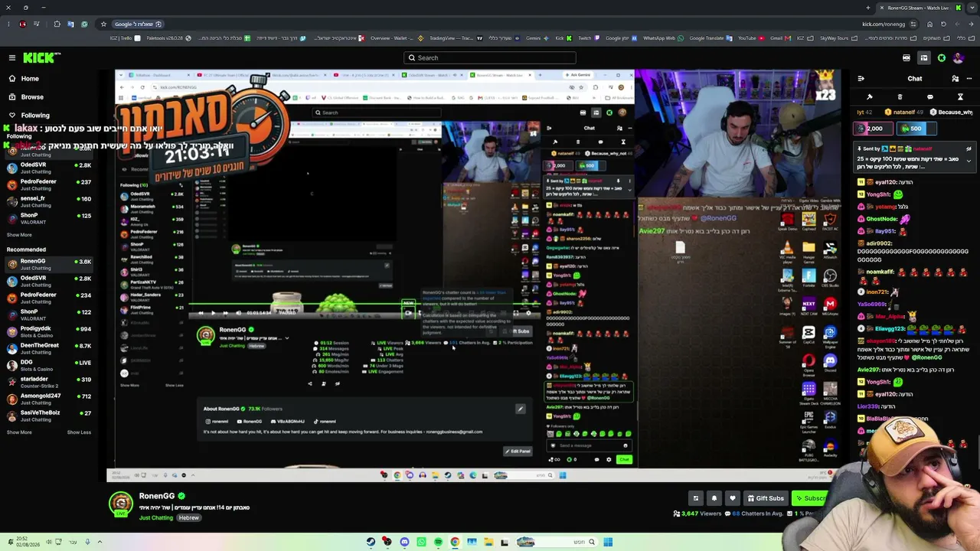The width and height of the screenshot is (980, 551).
Task: Open PedroFederer channel under Following
Action: tap(50, 184)
